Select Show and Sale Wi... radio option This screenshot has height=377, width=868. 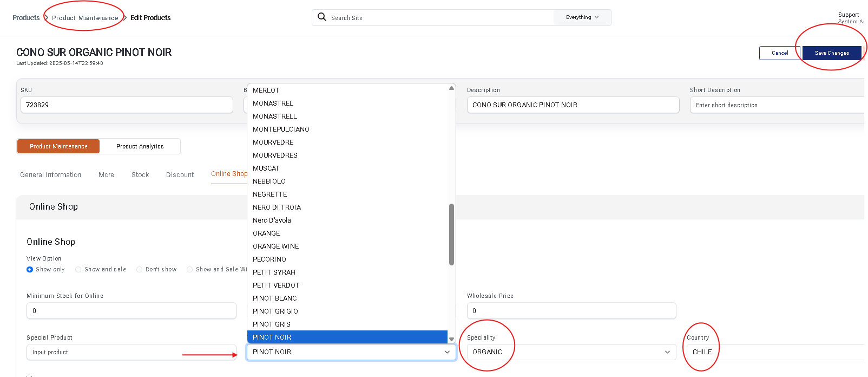(x=190, y=269)
